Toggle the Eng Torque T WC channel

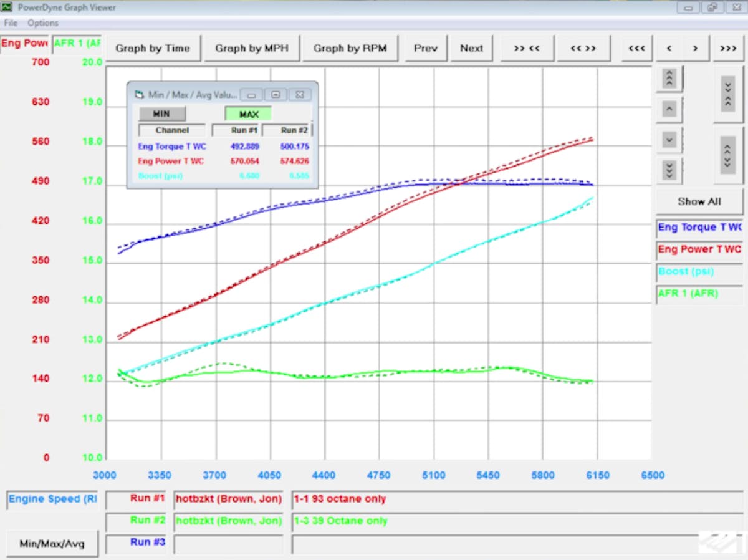pyautogui.click(x=698, y=228)
